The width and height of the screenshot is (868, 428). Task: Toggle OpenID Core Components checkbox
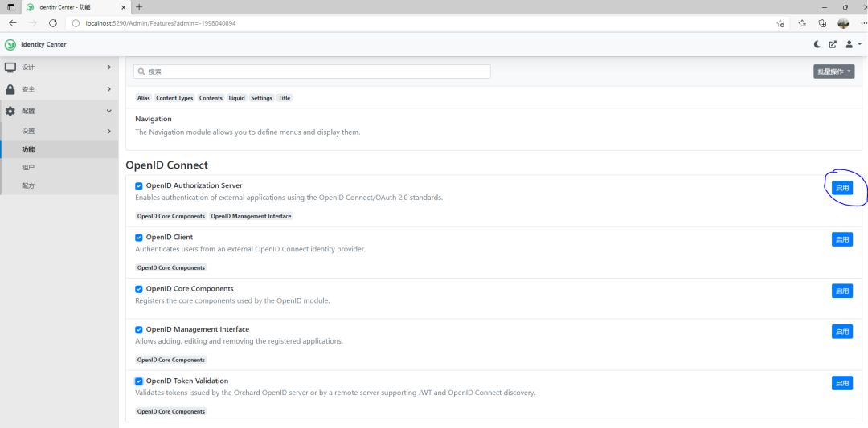tap(139, 289)
